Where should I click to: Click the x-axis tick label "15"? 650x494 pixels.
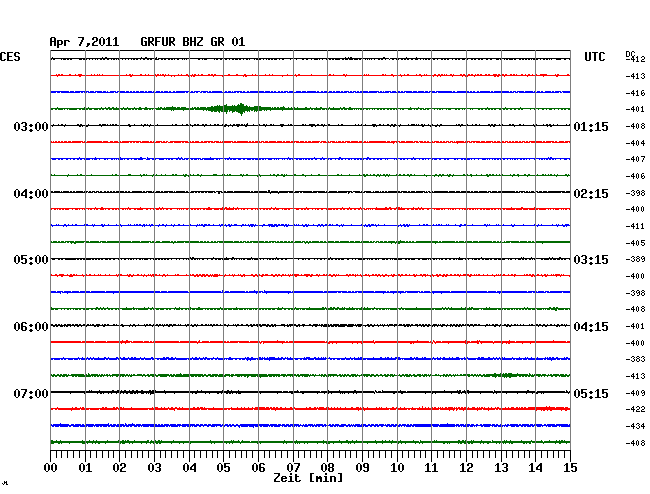coord(570,468)
